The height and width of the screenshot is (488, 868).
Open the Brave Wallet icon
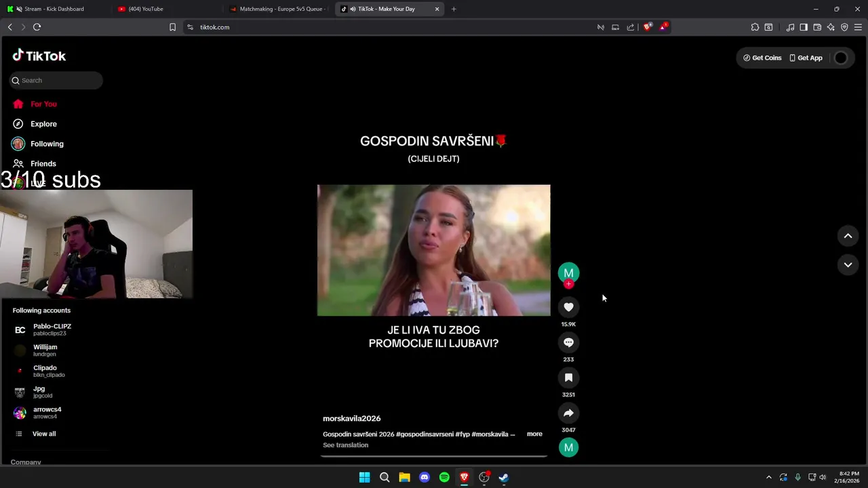point(817,27)
